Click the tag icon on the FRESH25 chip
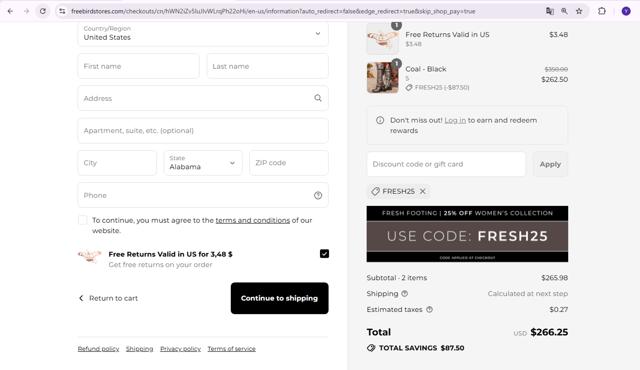This screenshot has width=640, height=370. pyautogui.click(x=376, y=191)
